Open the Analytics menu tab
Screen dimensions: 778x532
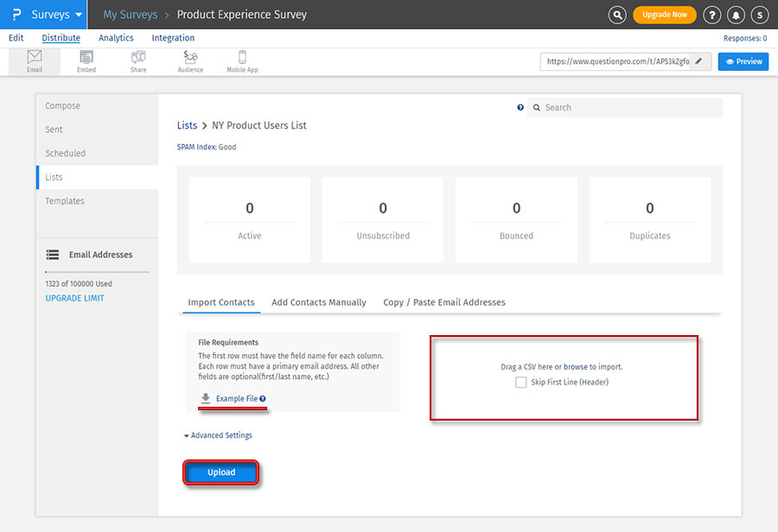tap(116, 38)
